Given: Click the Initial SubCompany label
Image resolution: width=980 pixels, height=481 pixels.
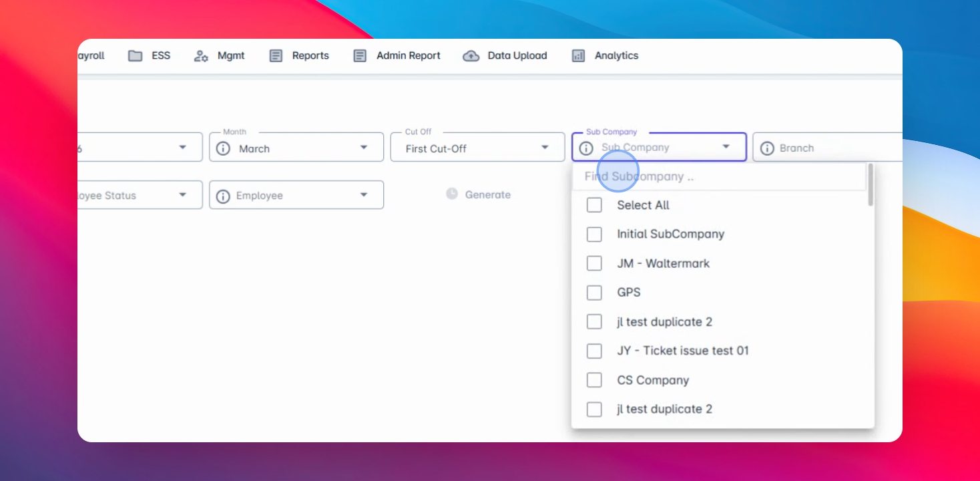Looking at the screenshot, I should pyautogui.click(x=670, y=234).
